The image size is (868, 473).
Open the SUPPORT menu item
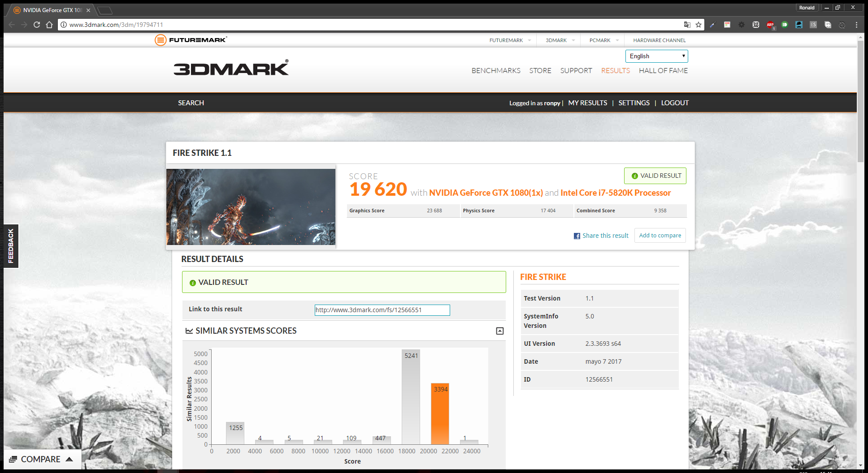(576, 71)
